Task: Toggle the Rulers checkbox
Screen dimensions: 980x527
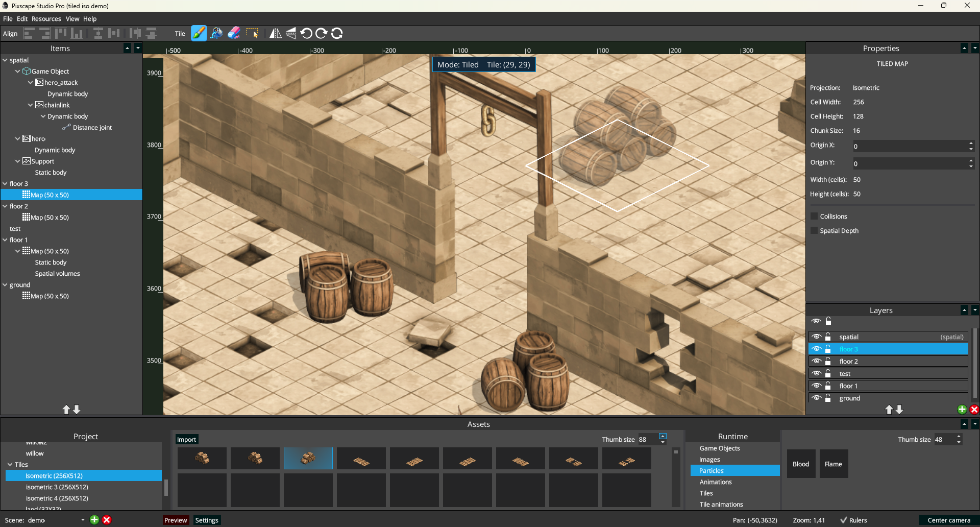Action: (844, 520)
